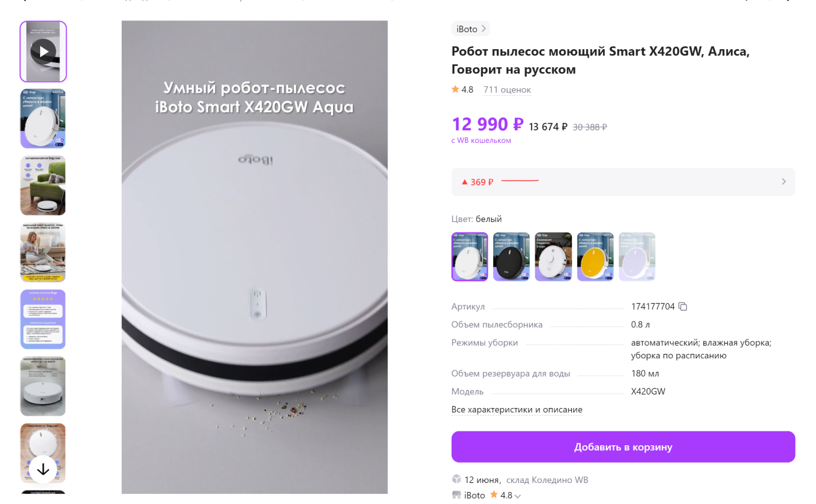Open the thumbnail of woman on carpet
The height and width of the screenshot is (504, 816).
coord(43,252)
